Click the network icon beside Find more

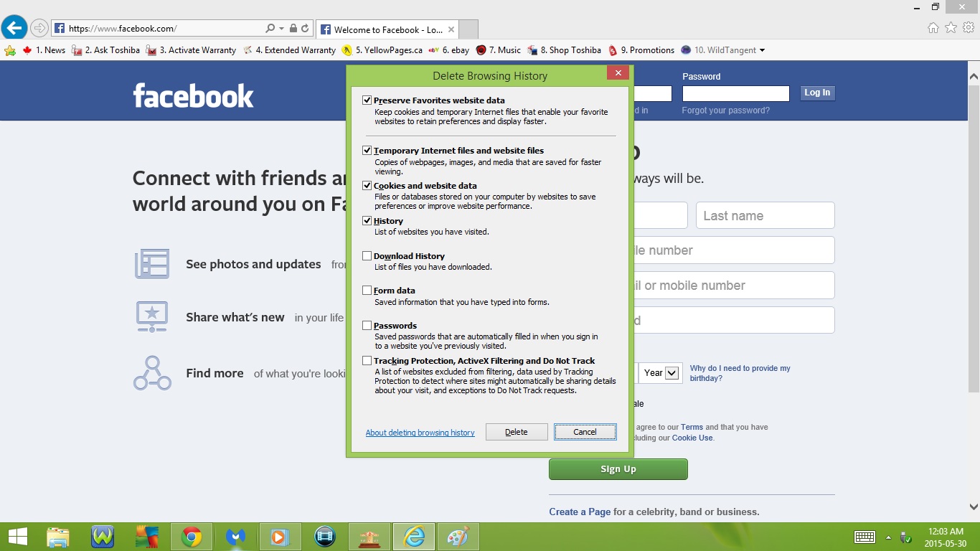(x=152, y=373)
